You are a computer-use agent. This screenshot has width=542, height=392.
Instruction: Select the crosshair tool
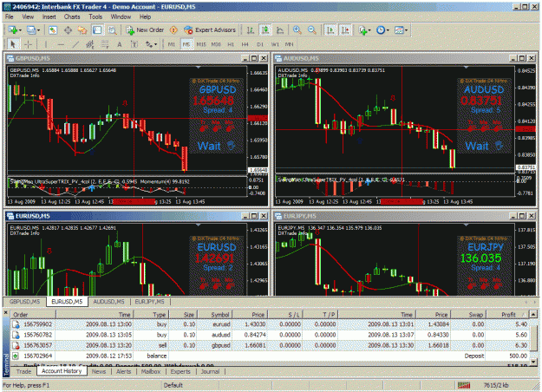(x=28, y=44)
